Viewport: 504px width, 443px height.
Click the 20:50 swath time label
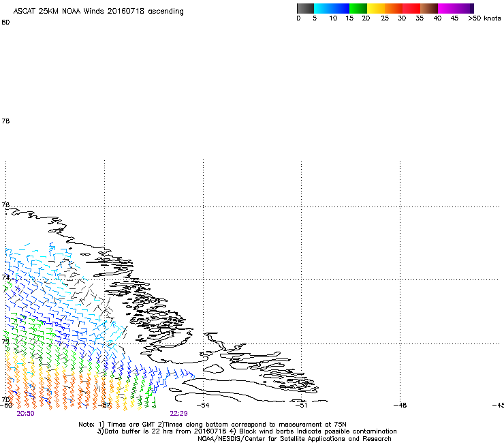coord(25,414)
